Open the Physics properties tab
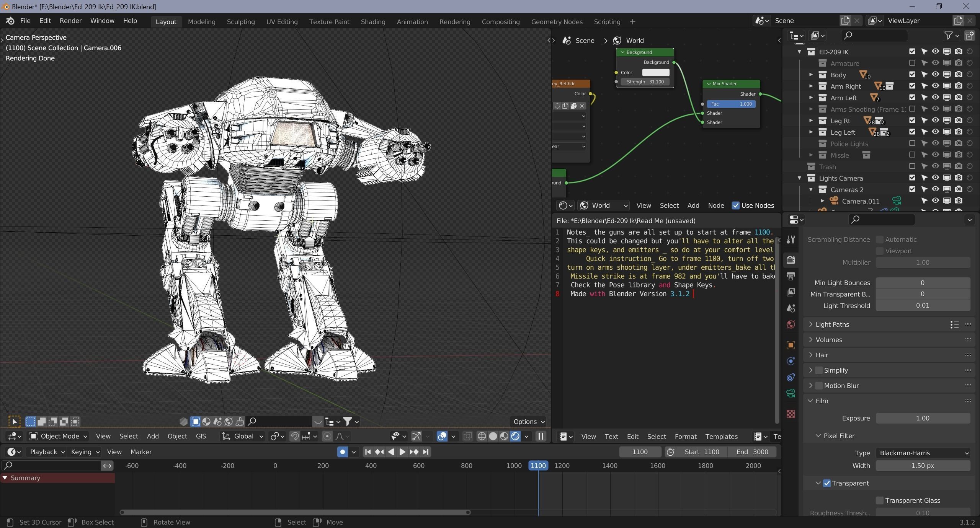980x528 pixels. click(x=791, y=361)
